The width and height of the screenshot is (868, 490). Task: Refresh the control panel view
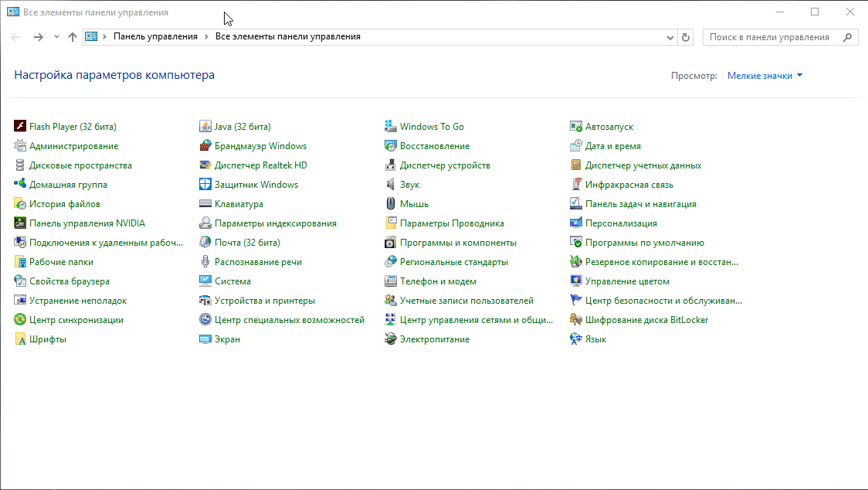coord(685,37)
